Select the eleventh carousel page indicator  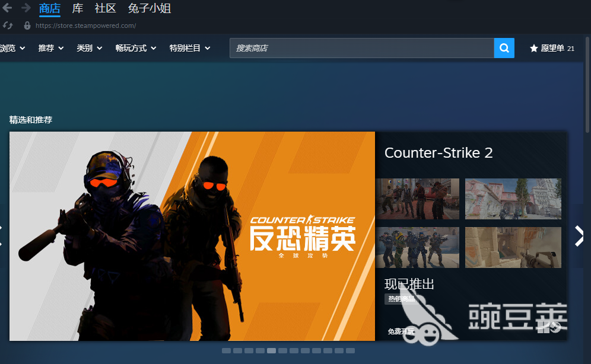pyautogui.click(x=339, y=350)
